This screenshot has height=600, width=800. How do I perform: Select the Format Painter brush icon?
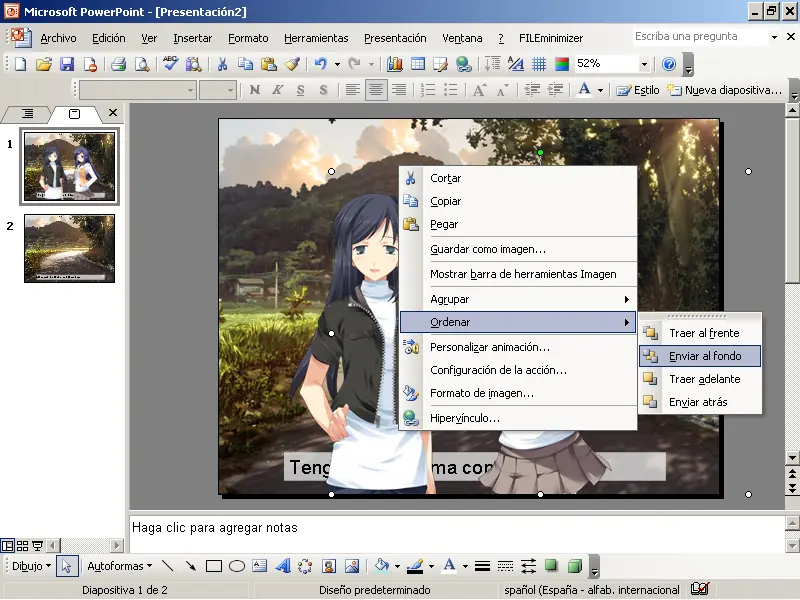coord(291,64)
